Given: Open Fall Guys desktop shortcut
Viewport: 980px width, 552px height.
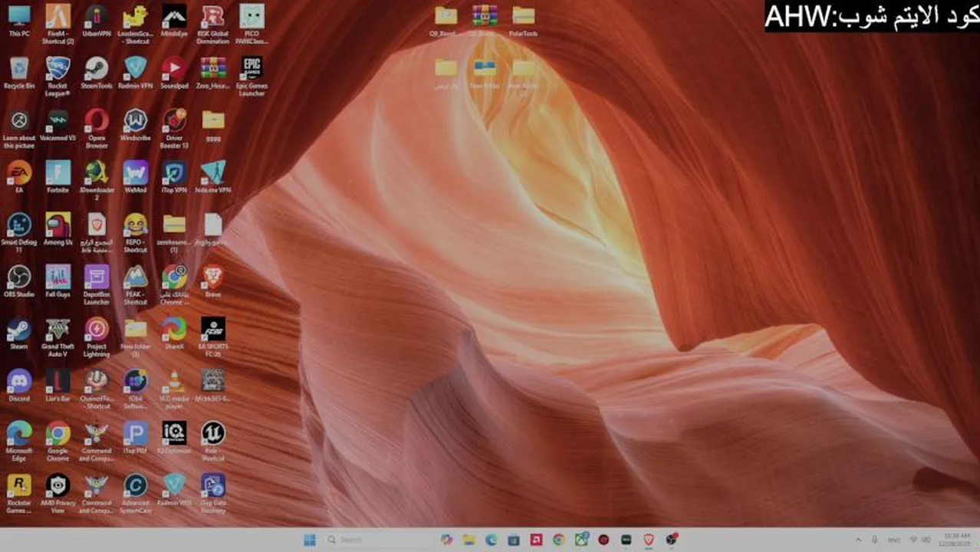Looking at the screenshot, I should 58,281.
